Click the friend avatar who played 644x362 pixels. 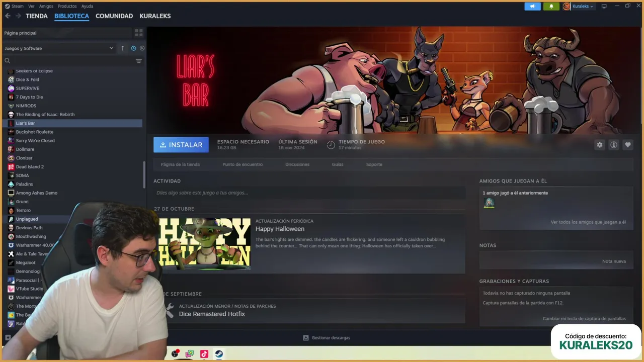[489, 203]
